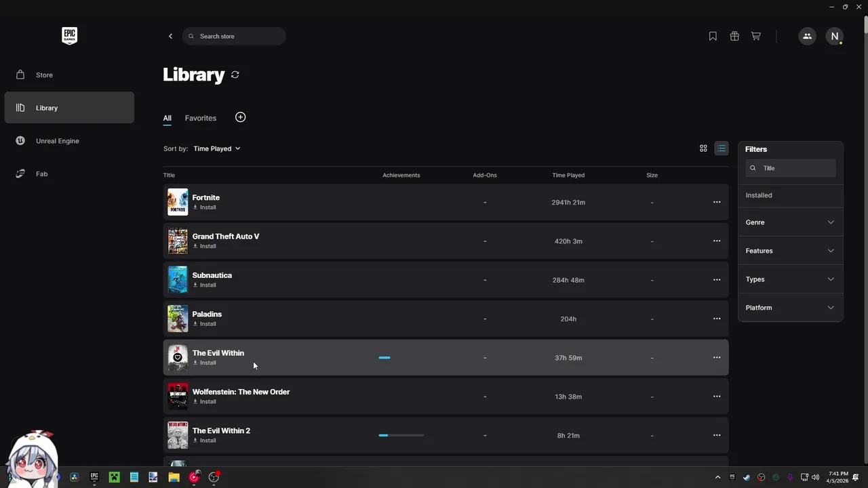
Task: Open the shopping cart icon
Action: coord(756,36)
